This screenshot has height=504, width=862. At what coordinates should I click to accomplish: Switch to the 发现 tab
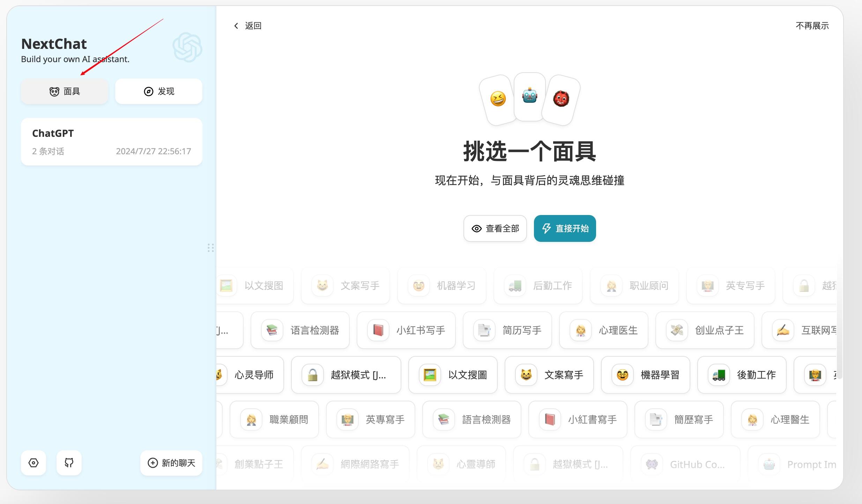pos(158,91)
